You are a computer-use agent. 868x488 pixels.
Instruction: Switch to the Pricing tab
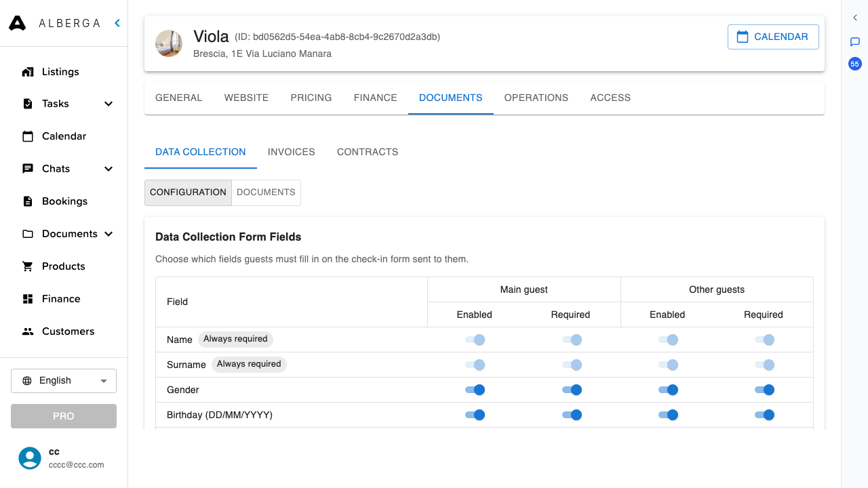[311, 98]
